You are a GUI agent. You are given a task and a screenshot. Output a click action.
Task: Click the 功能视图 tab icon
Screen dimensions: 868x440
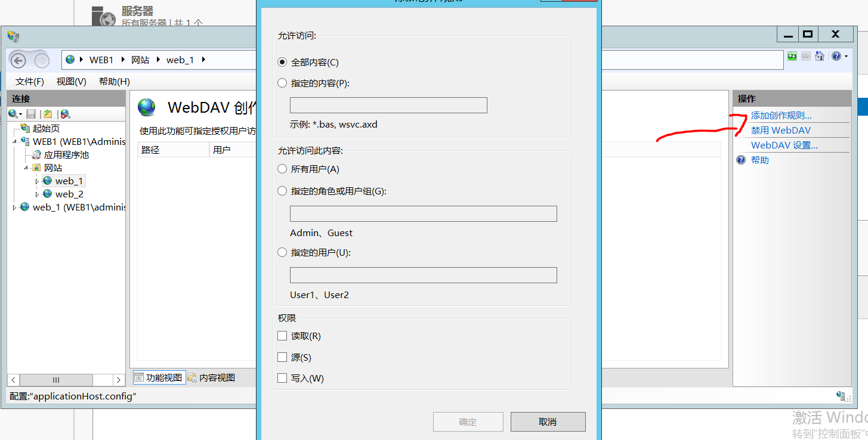[x=138, y=377]
